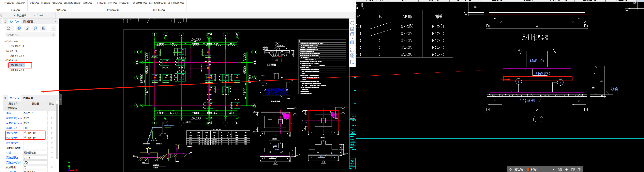Click the new component icon in component list
The image size is (644, 172).
[8, 28]
